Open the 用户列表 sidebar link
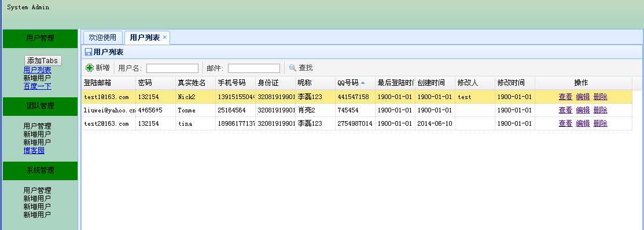Image resolution: width=644 pixels, height=230 pixels. pyautogui.click(x=38, y=70)
